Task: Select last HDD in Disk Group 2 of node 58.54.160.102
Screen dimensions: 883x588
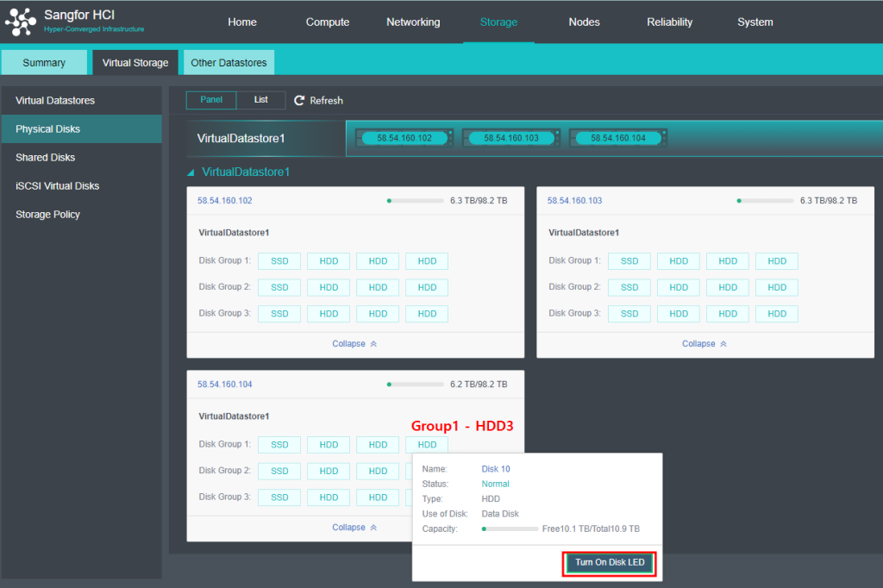Action: (427, 287)
